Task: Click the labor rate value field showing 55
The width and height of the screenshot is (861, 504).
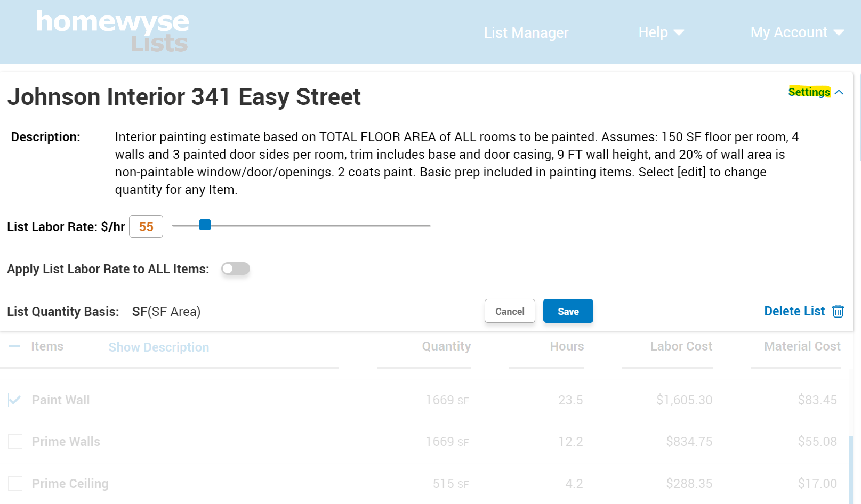Action: (146, 226)
